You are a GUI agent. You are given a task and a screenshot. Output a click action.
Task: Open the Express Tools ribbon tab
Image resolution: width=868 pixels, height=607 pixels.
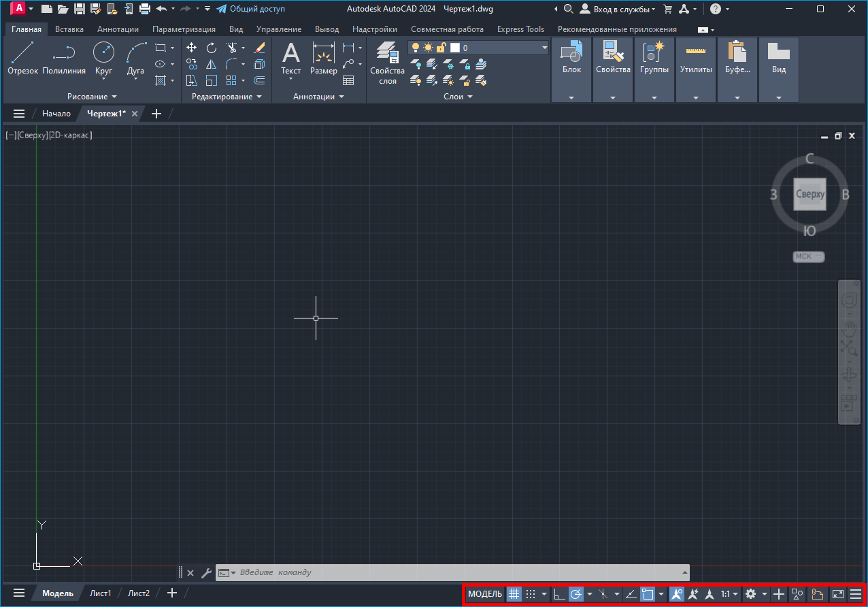[520, 29]
